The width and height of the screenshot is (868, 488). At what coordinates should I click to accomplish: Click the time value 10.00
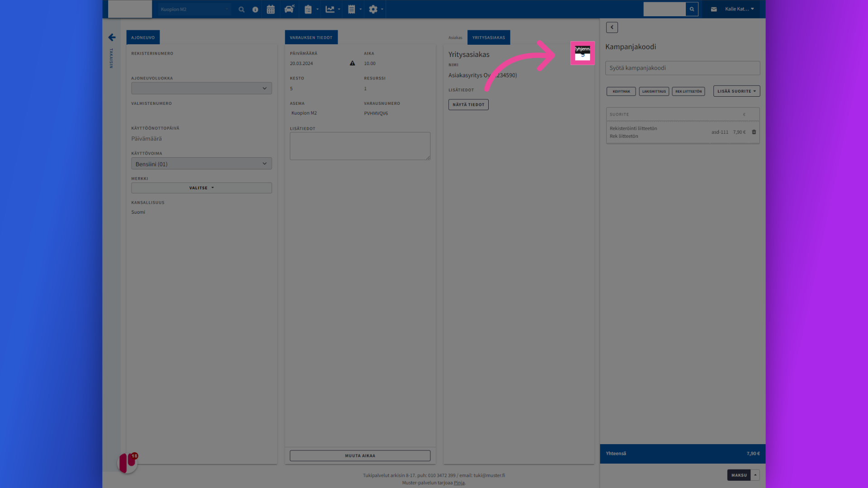tap(370, 63)
